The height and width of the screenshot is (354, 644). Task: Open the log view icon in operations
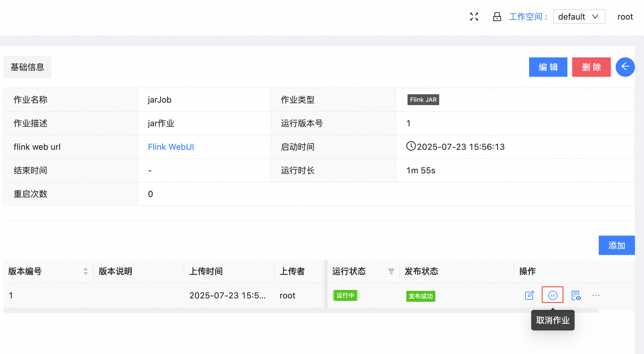point(576,295)
